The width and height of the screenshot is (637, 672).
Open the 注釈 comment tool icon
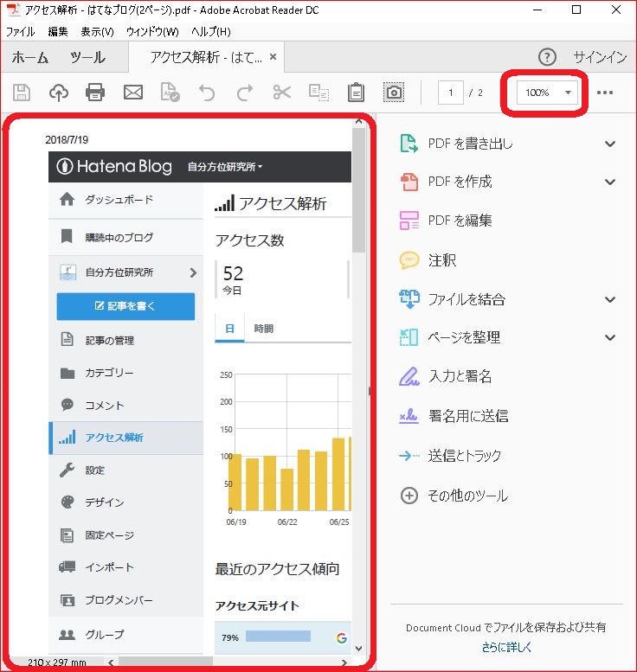[409, 260]
